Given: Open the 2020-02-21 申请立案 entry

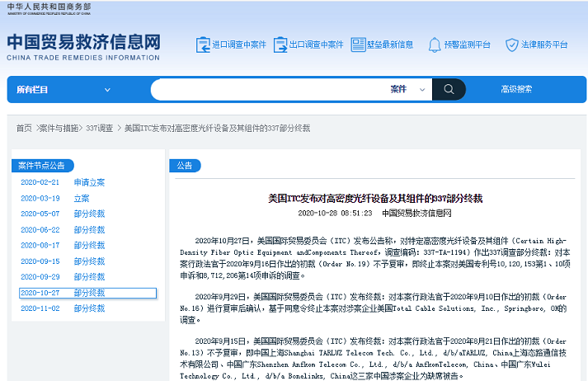Looking at the screenshot, I should coord(63,182).
